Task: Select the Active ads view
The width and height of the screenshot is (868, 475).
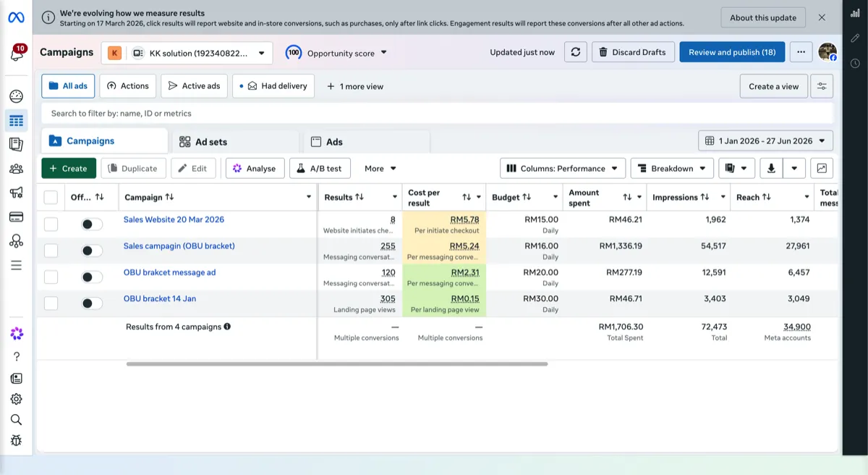Action: point(194,86)
